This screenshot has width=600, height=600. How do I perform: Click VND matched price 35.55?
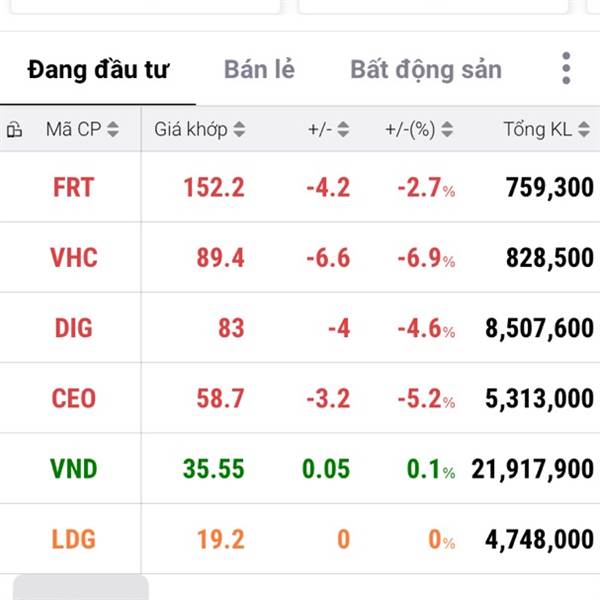[214, 469]
